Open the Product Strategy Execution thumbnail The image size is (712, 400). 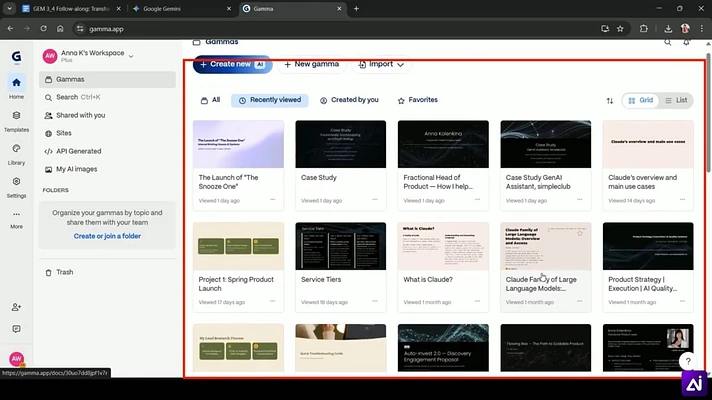tap(648, 246)
